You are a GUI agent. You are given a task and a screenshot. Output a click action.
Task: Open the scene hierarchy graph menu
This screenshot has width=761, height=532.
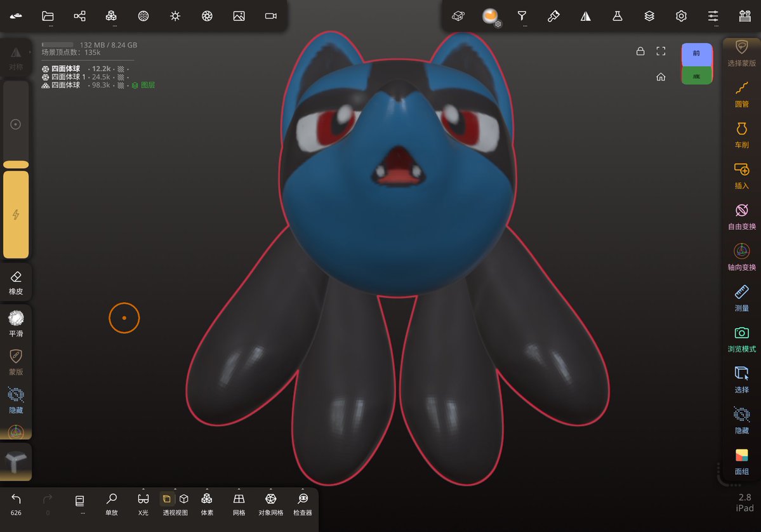pos(79,16)
